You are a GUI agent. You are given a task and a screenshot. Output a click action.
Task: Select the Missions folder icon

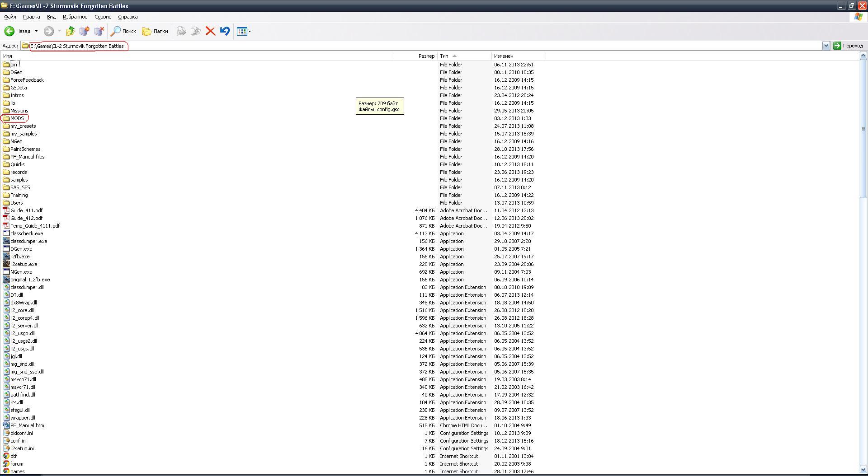(x=6, y=111)
